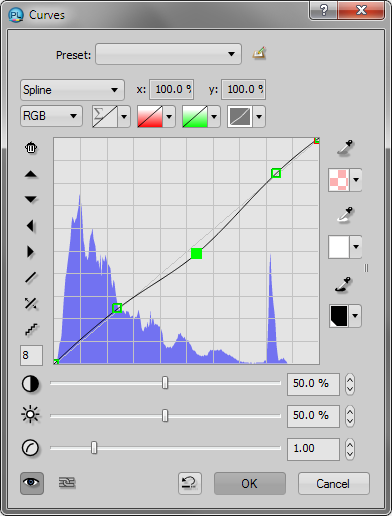Open the Spline curve type dropdown
This screenshot has width=392, height=516.
point(72,90)
